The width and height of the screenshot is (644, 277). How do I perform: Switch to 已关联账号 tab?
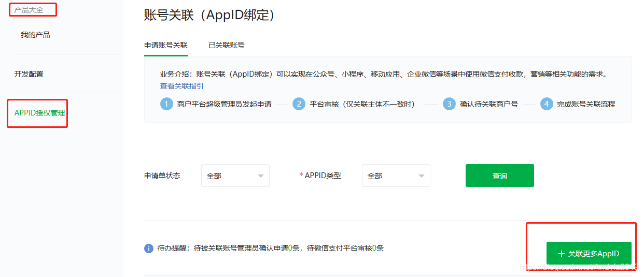pos(226,45)
